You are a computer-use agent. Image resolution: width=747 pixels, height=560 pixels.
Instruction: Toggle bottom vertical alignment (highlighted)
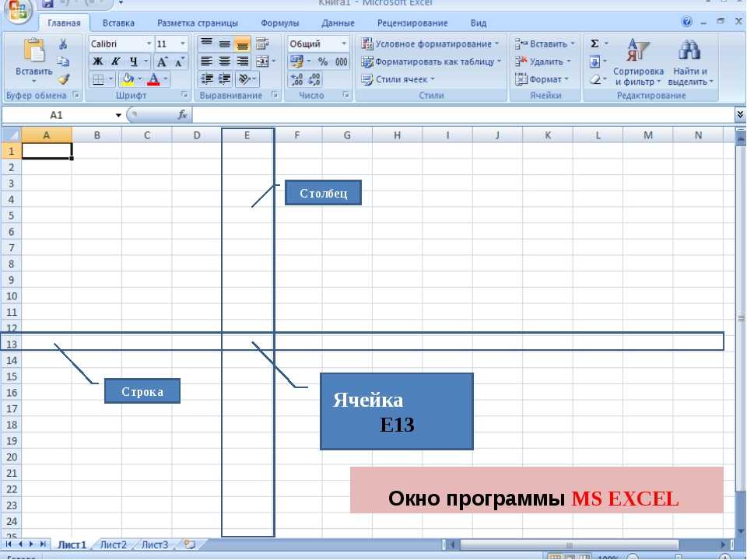click(x=243, y=44)
